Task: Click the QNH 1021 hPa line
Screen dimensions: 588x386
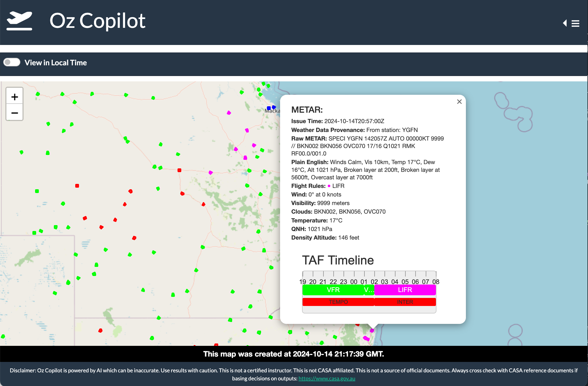Action: click(x=312, y=229)
